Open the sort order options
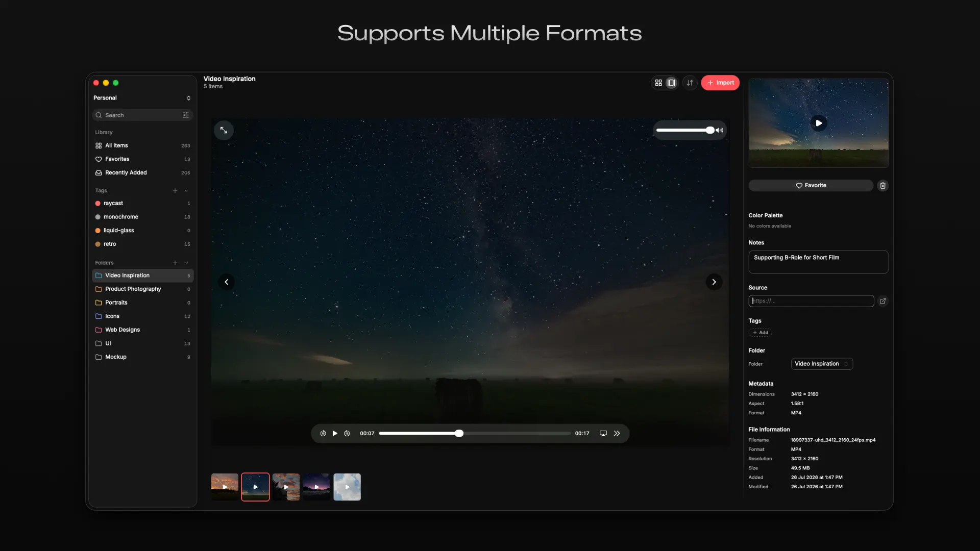Viewport: 980px width, 551px height. point(690,83)
